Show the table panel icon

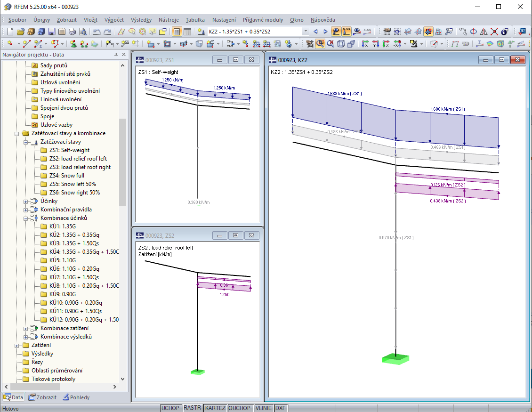coord(187,32)
